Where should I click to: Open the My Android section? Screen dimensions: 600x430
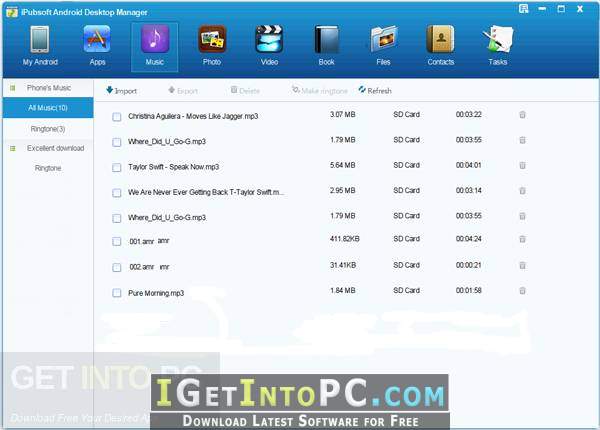(40, 46)
